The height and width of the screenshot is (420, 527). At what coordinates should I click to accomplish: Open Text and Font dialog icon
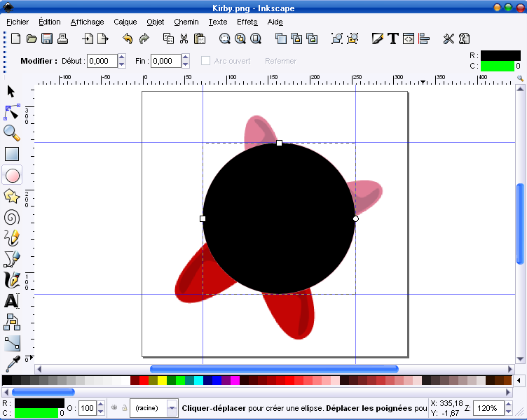click(393, 38)
